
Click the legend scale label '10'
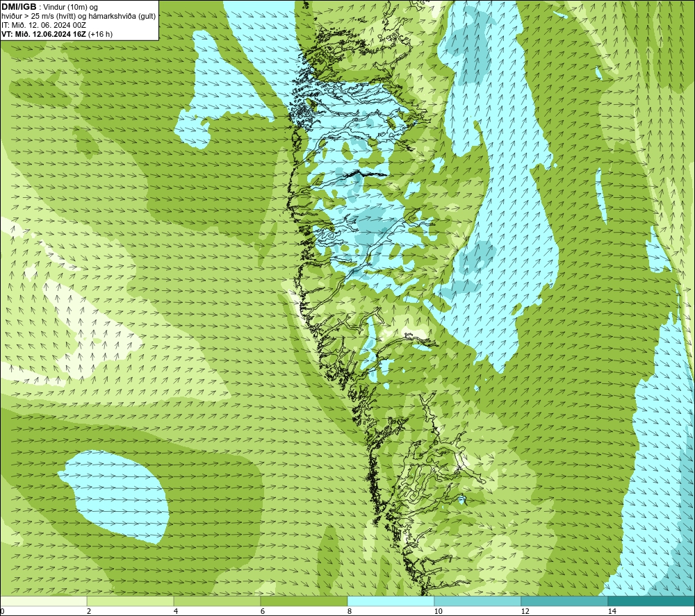438,612
